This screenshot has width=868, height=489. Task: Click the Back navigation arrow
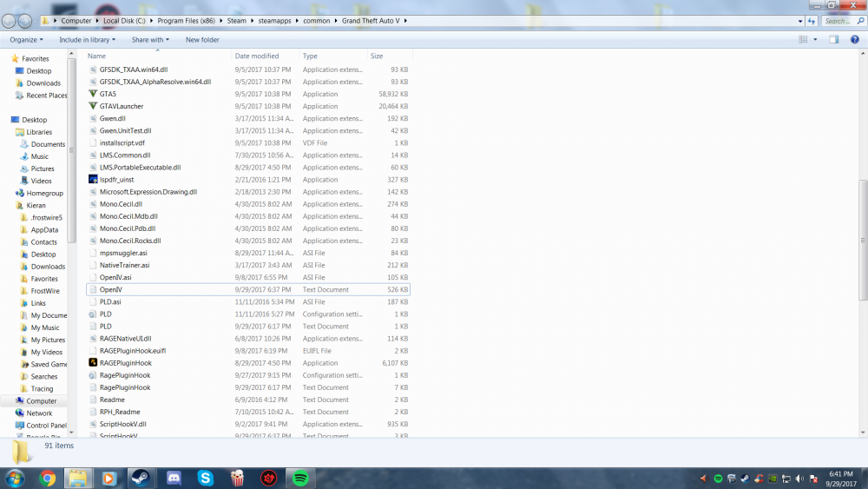pos(9,21)
